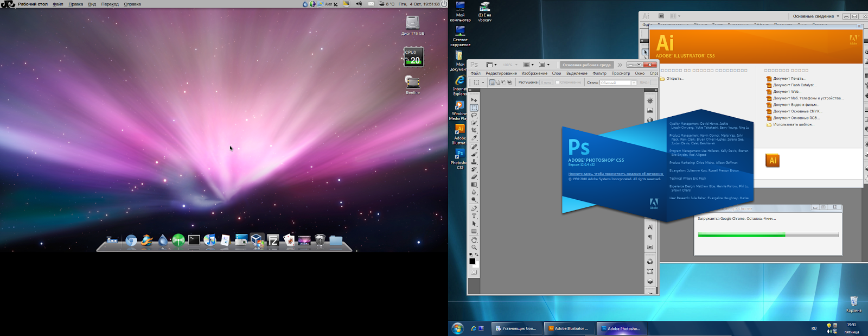Viewport: 868px width, 336px height.
Task: Select the Move tool in Photoshop toolbar
Action: click(x=474, y=100)
